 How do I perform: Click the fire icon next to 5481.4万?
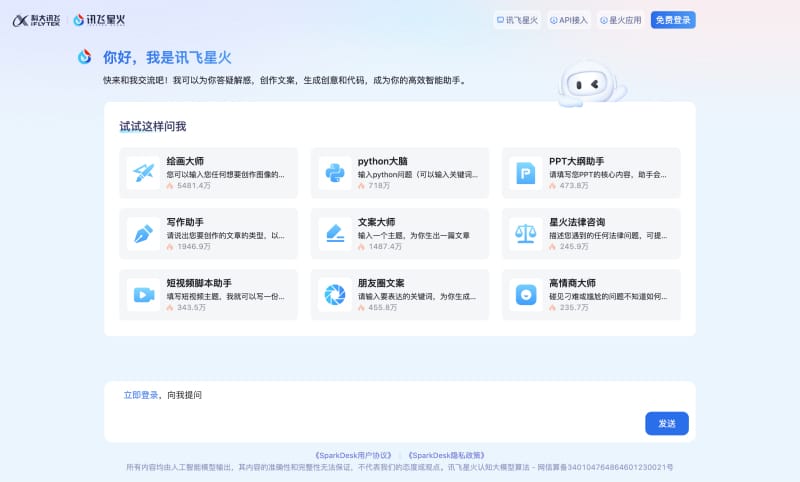(x=170, y=186)
